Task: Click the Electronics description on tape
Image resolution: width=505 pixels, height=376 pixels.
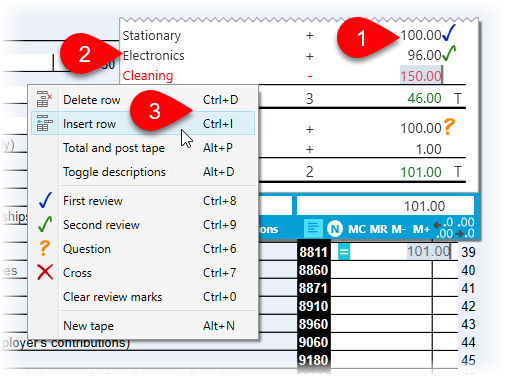Action: 153,55
